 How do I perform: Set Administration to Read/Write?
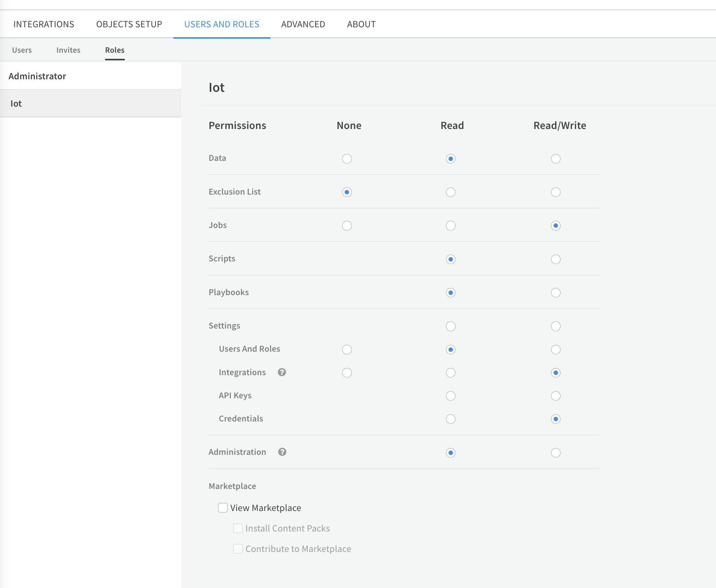pos(556,453)
